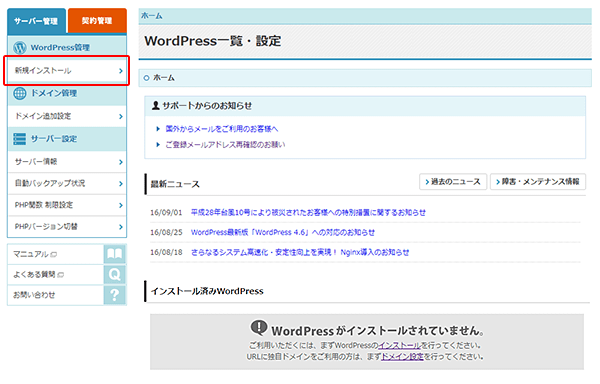600x384 pixels.
Task: Click the 最新ニュース heading
Action: tap(175, 184)
